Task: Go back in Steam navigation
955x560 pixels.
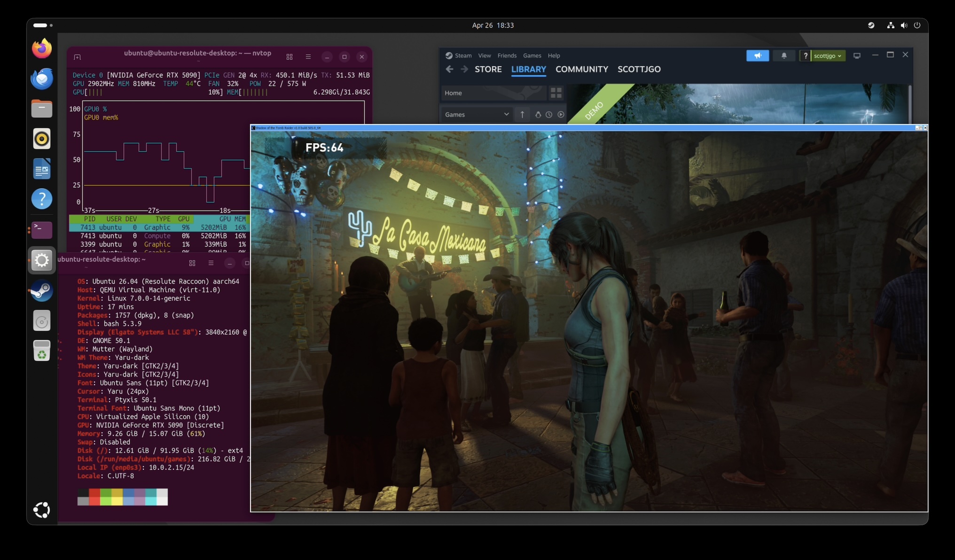Action: click(450, 69)
